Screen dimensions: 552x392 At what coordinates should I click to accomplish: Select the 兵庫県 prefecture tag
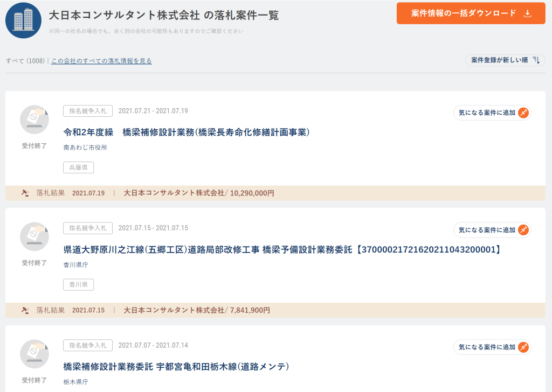tap(79, 167)
